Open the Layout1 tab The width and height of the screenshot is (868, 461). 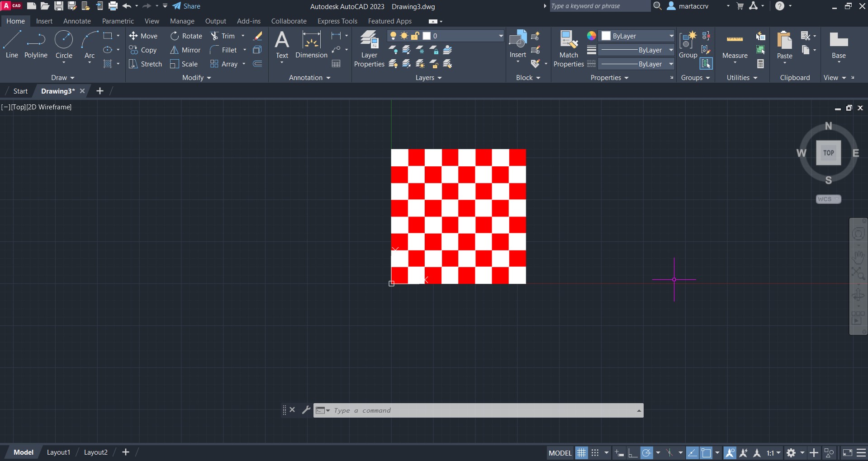[58, 452]
